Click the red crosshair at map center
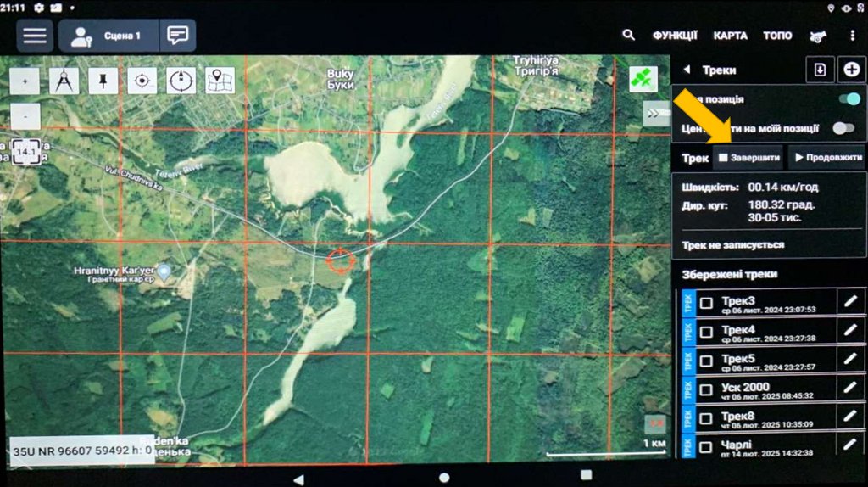This screenshot has height=487, width=868. tap(340, 260)
